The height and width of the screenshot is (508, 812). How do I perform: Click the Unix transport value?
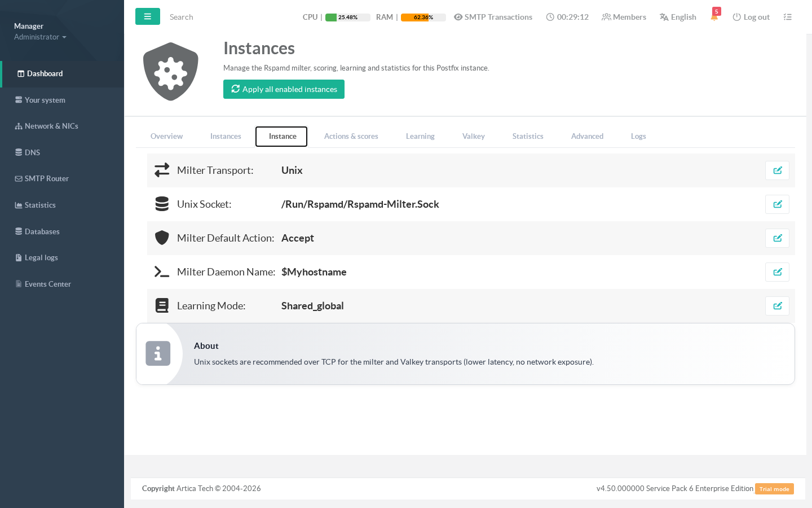pyautogui.click(x=292, y=170)
